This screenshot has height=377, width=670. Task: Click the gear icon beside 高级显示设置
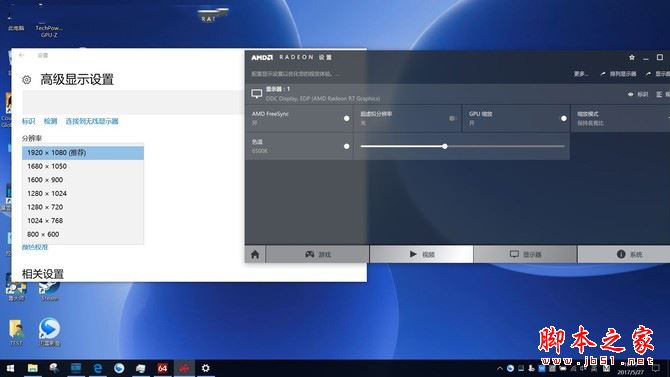(26, 80)
